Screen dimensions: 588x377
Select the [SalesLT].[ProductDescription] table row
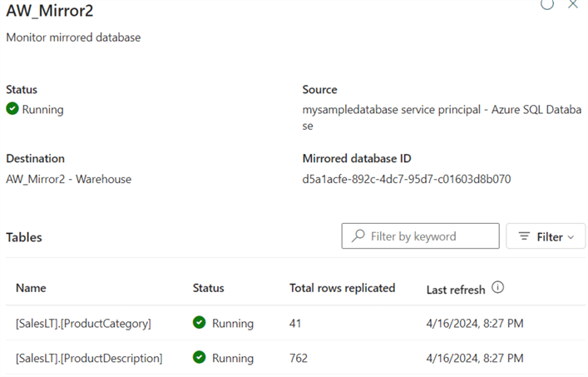tap(89, 358)
